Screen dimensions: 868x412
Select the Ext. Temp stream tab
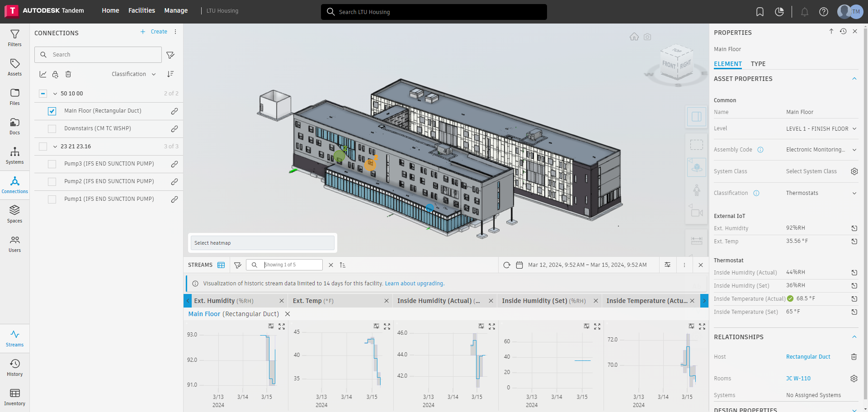click(313, 301)
